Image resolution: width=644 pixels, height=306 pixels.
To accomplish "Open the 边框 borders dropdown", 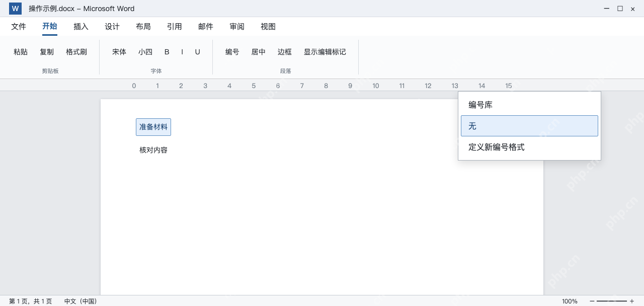I will [x=285, y=52].
